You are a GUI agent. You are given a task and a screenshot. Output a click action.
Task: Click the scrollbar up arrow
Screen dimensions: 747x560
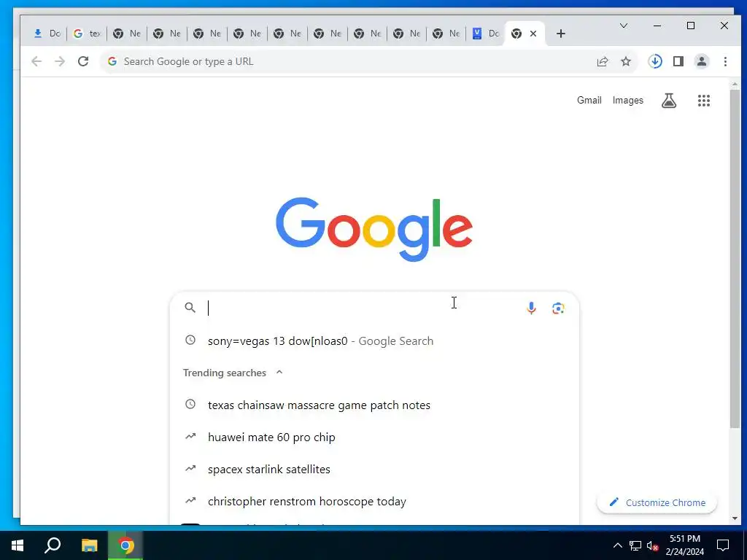pyautogui.click(x=735, y=84)
